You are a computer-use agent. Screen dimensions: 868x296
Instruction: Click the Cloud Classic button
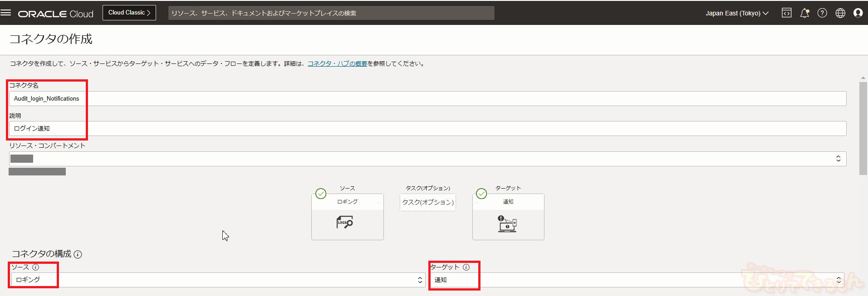click(x=129, y=13)
